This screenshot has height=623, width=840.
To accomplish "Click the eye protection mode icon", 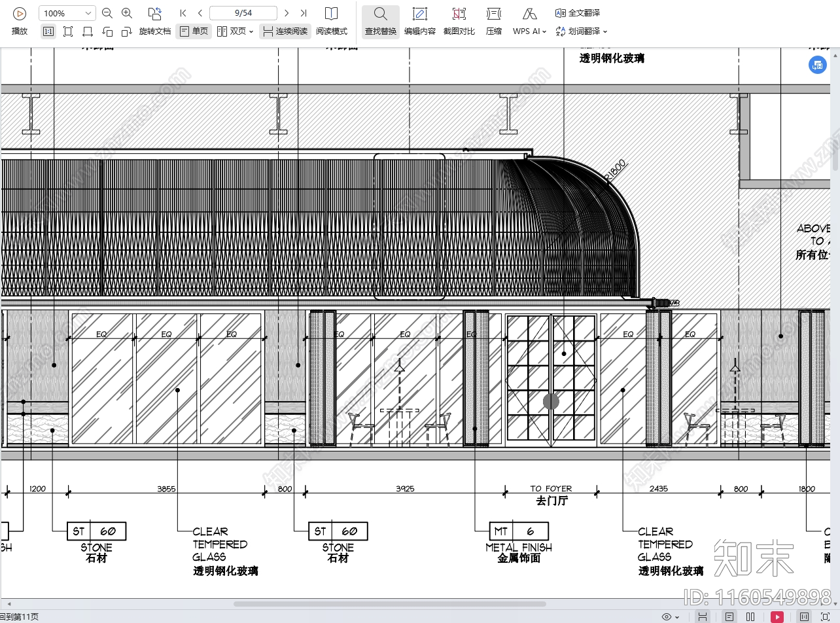I will tap(667, 616).
